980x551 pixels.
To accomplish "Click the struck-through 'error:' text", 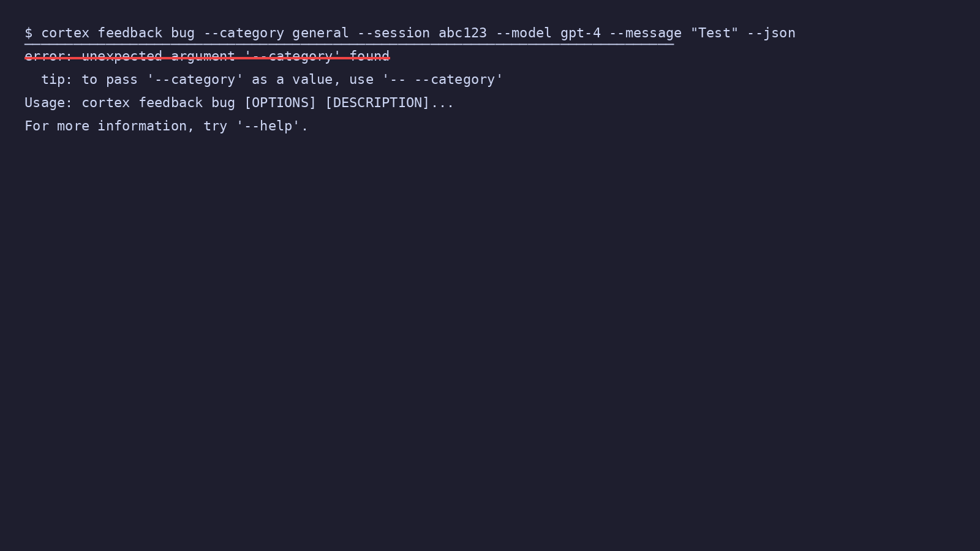I will (x=48, y=56).
